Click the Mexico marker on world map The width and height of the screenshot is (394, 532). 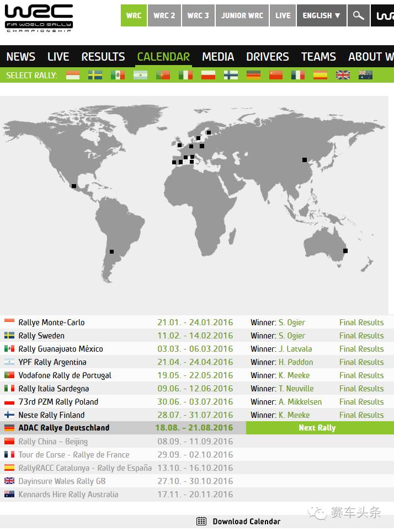coord(74,186)
